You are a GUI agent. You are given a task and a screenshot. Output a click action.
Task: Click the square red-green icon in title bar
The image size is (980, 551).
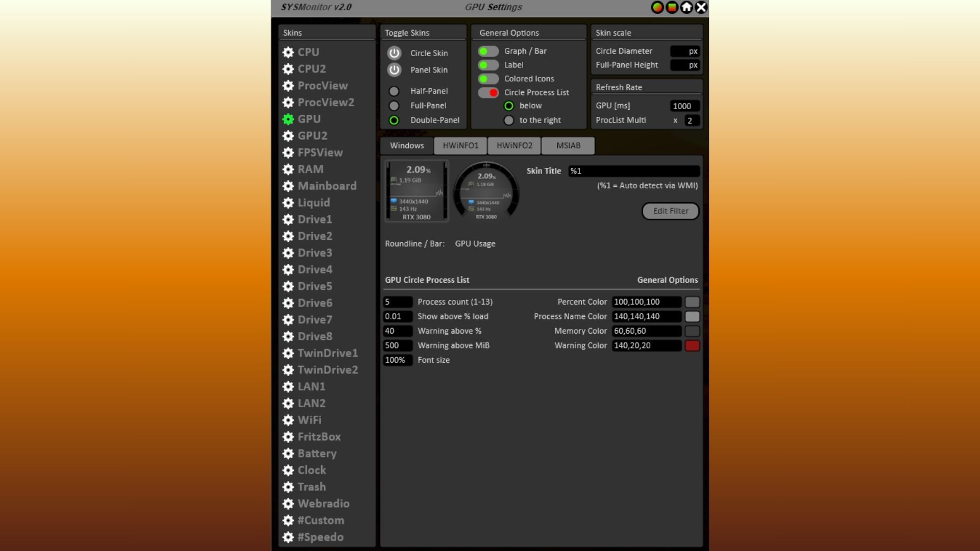[672, 7]
